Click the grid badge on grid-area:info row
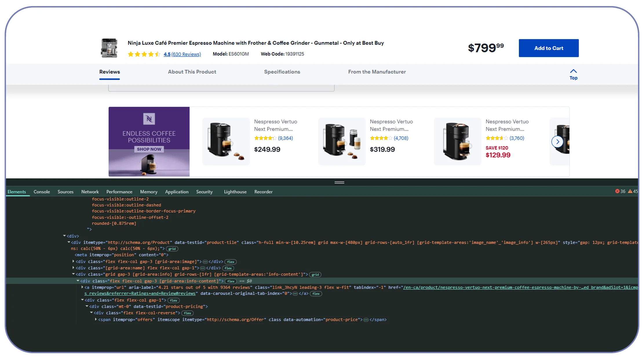 [315, 274]
